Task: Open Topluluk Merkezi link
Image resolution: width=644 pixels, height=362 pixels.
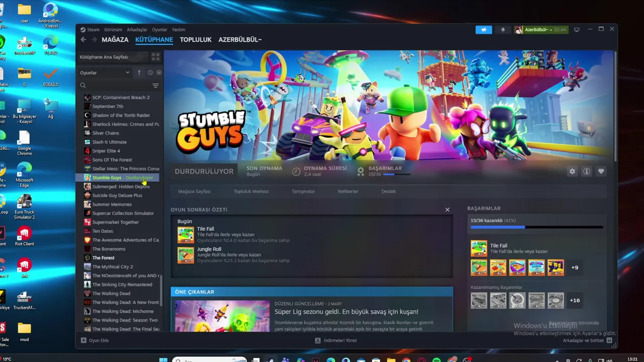Action: pos(251,192)
